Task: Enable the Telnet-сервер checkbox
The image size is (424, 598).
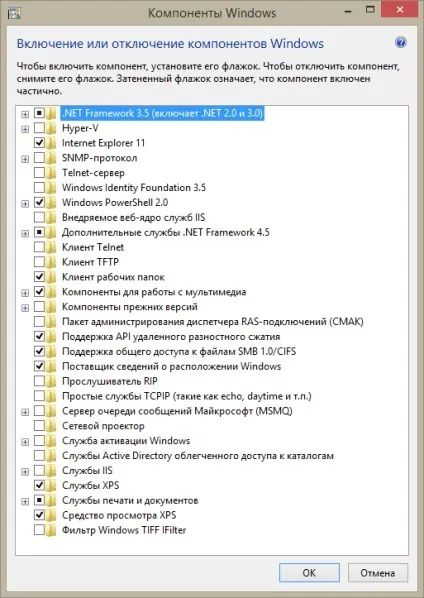Action: (x=39, y=172)
